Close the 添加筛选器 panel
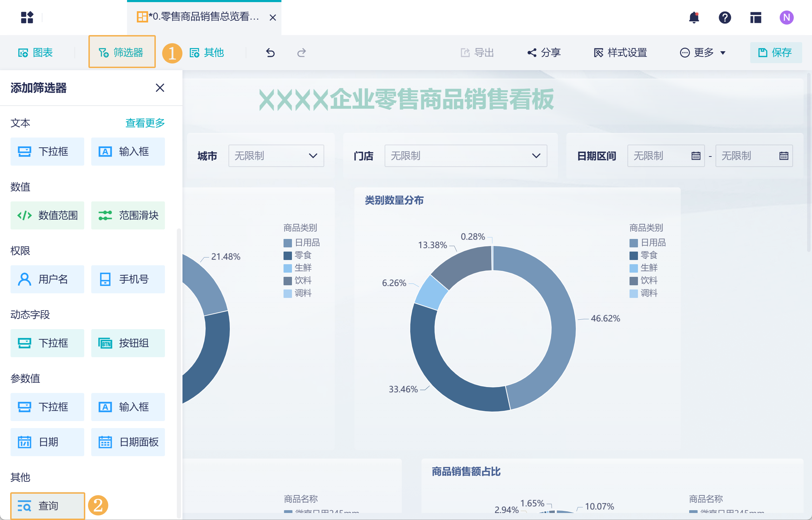This screenshot has width=812, height=520. 160,88
